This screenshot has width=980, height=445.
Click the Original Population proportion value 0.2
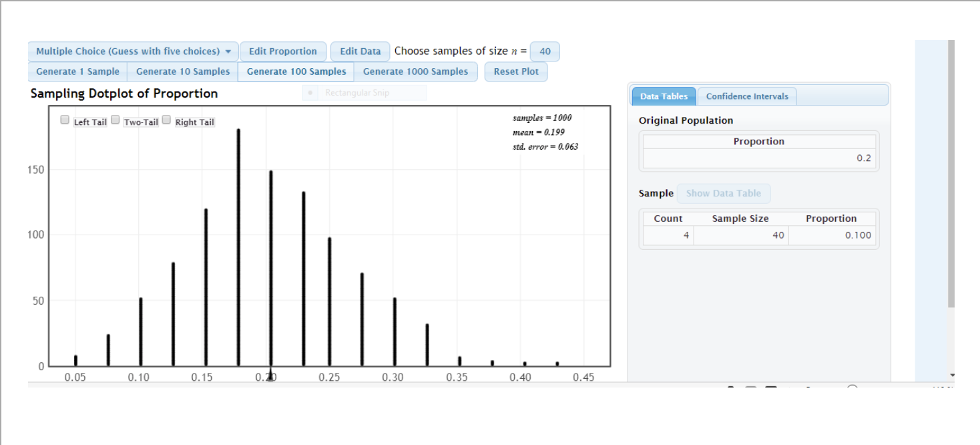pyautogui.click(x=865, y=158)
